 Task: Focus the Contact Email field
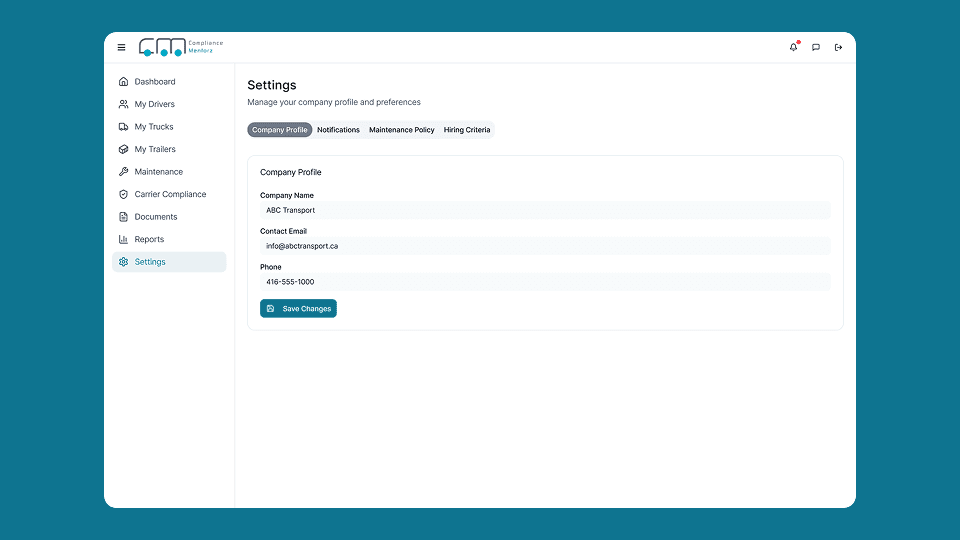545,246
